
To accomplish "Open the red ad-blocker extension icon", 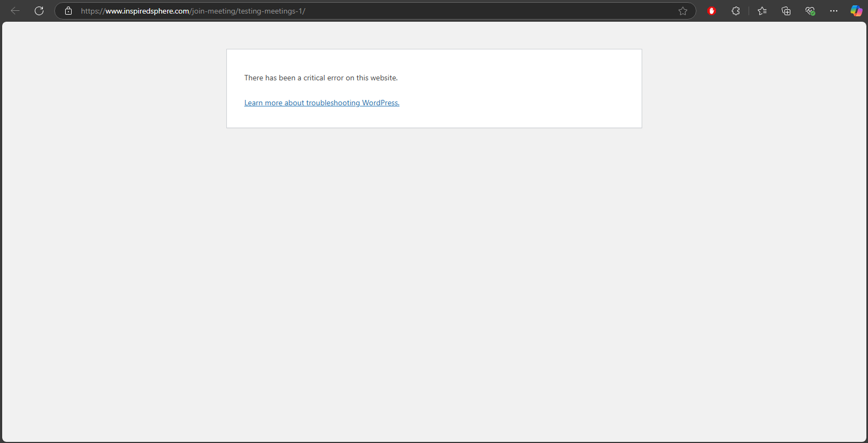I will (x=712, y=11).
